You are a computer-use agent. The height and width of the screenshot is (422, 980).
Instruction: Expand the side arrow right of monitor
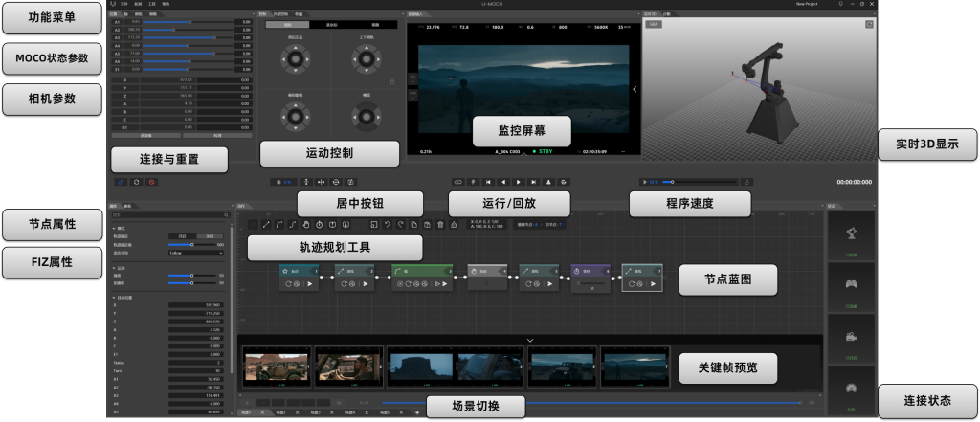(634, 89)
